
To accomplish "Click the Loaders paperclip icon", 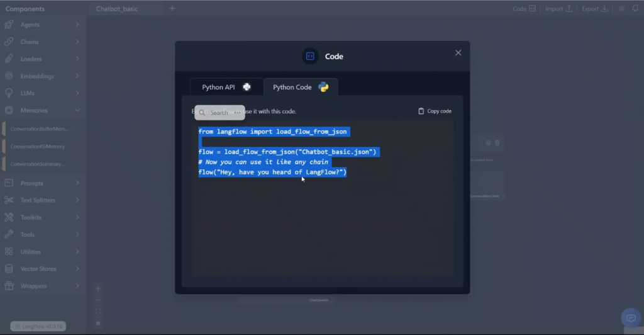I will [9, 59].
